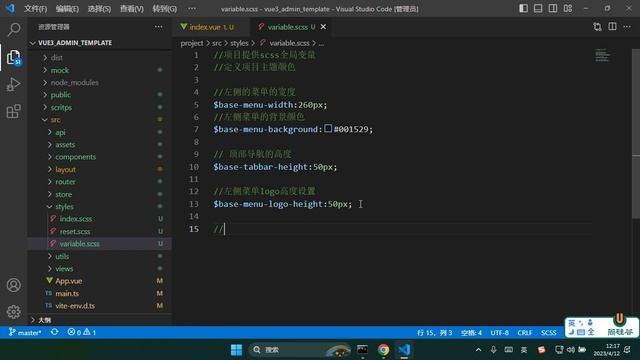
Task: Click the line and column indicator
Action: click(434, 333)
